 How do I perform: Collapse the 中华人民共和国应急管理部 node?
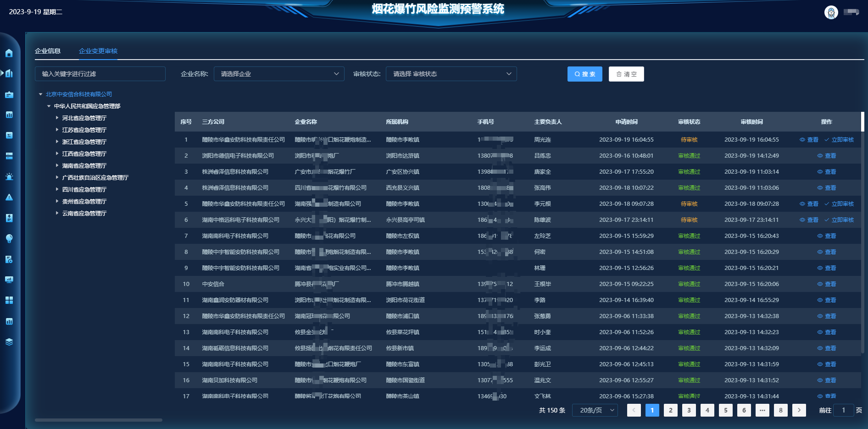click(x=49, y=106)
